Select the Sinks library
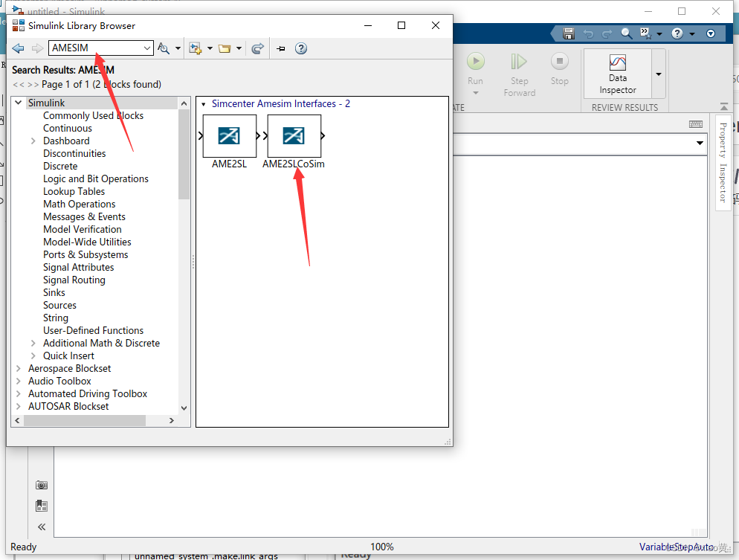Screen dimensions: 739x560 [x=54, y=293]
